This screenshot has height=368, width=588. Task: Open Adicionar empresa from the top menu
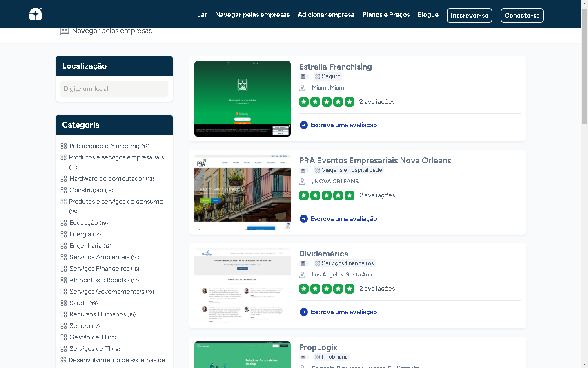pos(326,15)
